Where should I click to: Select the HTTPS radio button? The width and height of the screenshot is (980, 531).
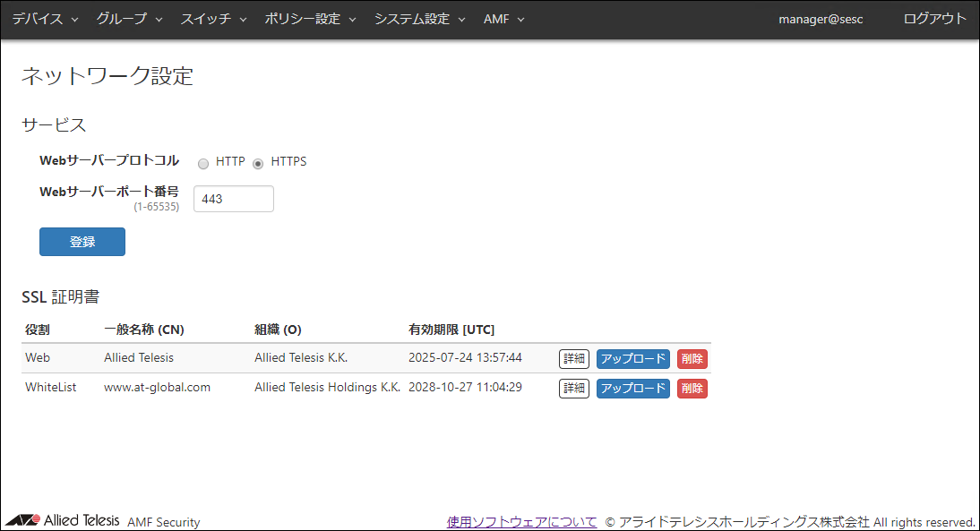pyautogui.click(x=258, y=164)
